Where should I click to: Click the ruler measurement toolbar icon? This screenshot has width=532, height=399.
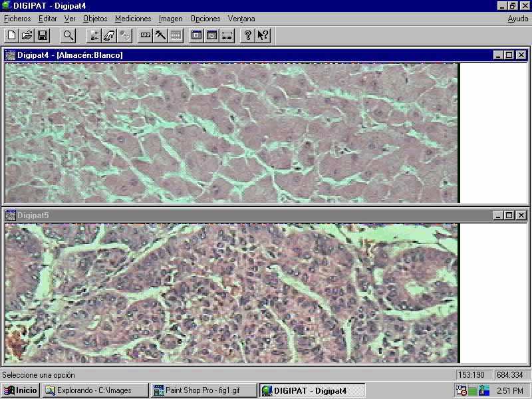(145, 35)
